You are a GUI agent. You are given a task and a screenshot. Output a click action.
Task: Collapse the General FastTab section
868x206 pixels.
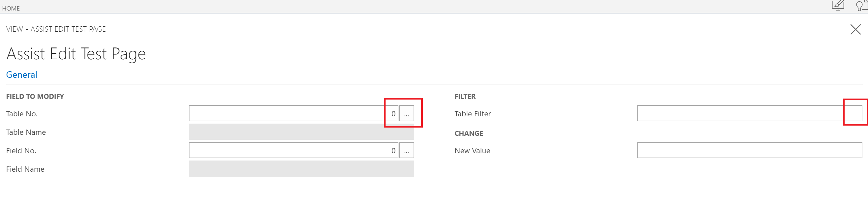pos(21,74)
